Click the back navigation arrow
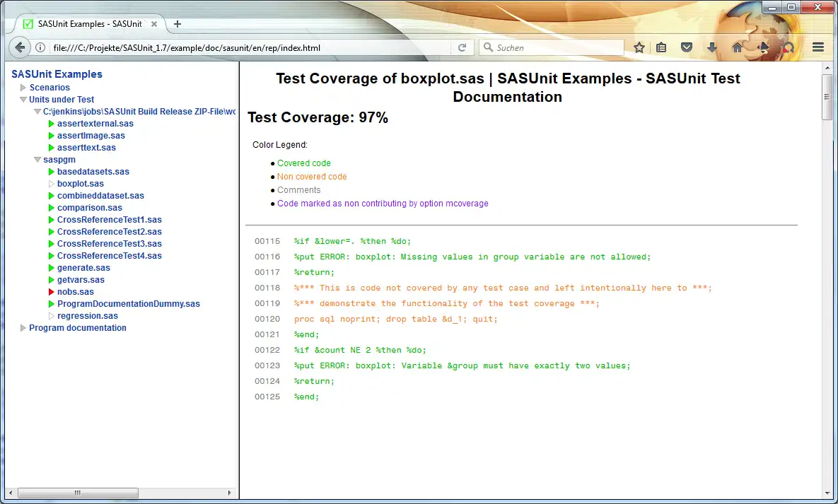This screenshot has width=838, height=504. (19, 47)
